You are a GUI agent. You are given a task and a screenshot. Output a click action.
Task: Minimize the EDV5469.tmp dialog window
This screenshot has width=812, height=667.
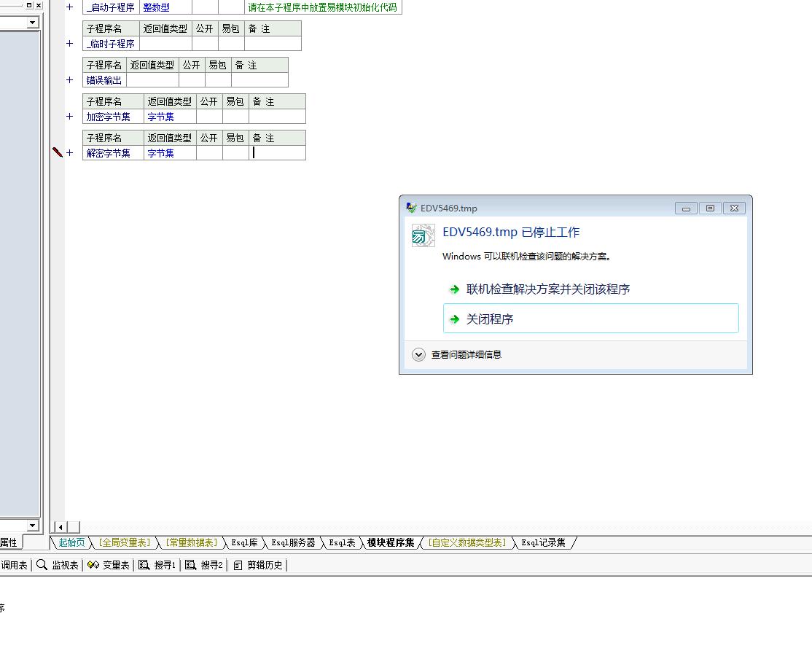[686, 208]
